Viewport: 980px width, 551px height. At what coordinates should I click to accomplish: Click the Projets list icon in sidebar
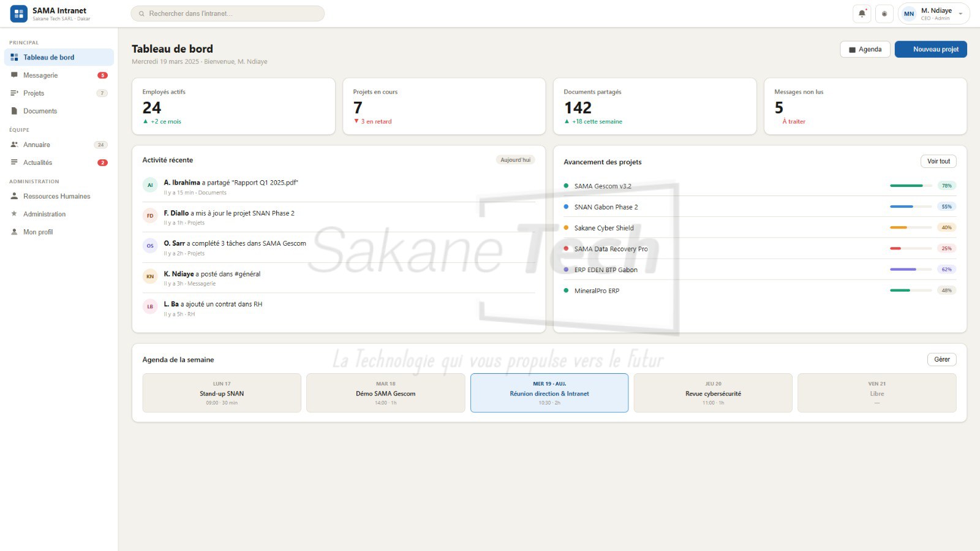pyautogui.click(x=14, y=93)
